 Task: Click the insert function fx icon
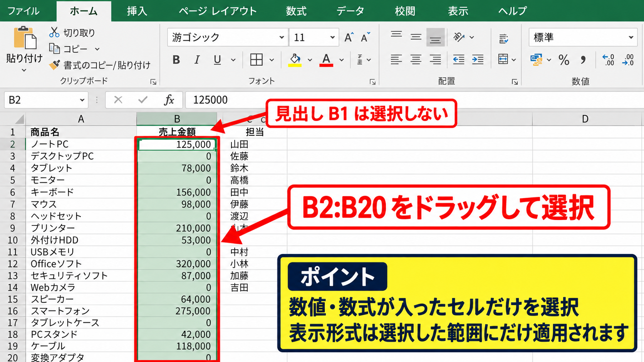(x=169, y=100)
